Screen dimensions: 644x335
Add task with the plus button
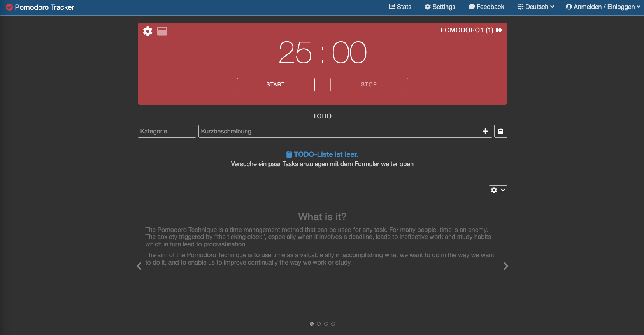[485, 131]
